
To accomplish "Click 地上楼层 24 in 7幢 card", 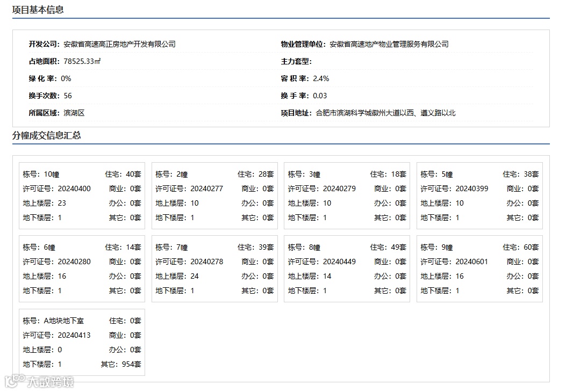I will click(177, 276).
